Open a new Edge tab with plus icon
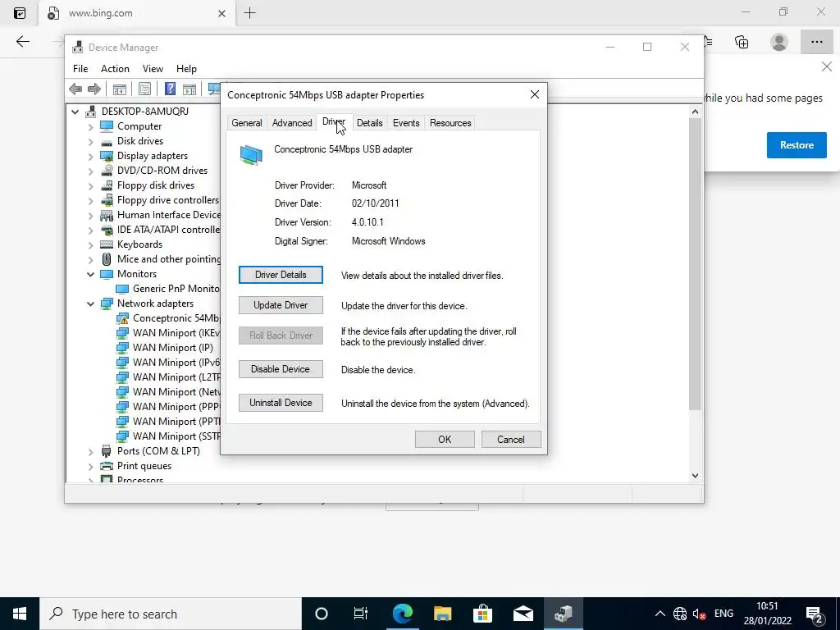840x630 pixels. click(x=249, y=13)
